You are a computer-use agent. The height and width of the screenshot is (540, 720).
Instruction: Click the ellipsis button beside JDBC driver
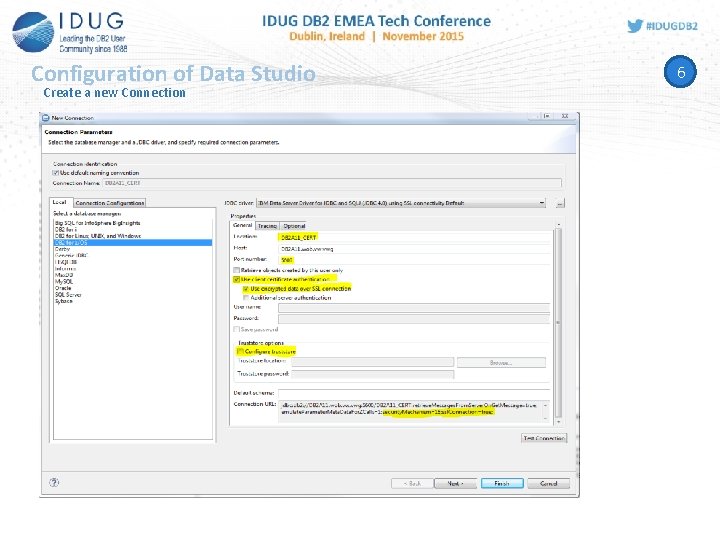560,203
